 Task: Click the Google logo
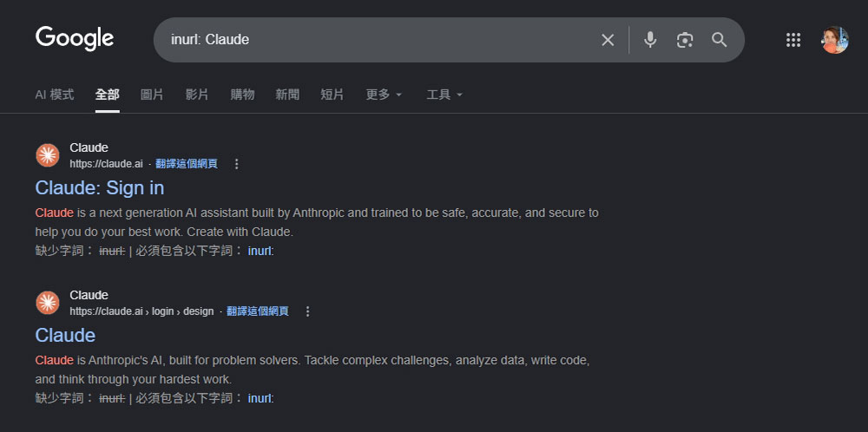75,39
